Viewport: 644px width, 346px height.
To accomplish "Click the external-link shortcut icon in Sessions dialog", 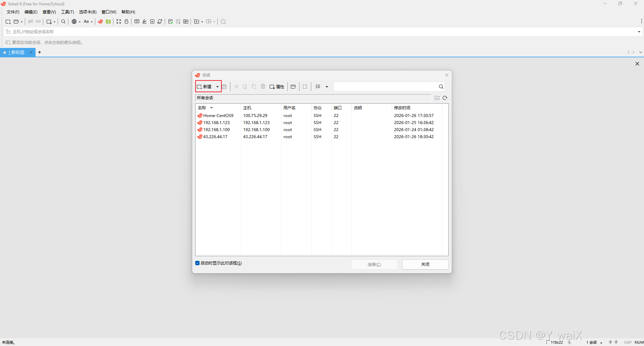I will (305, 86).
